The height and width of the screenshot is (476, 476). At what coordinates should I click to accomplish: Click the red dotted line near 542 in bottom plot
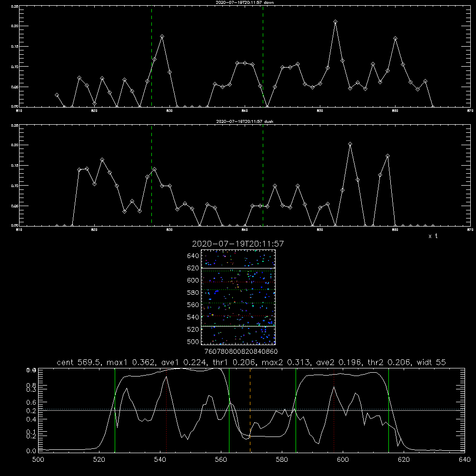click(166, 410)
